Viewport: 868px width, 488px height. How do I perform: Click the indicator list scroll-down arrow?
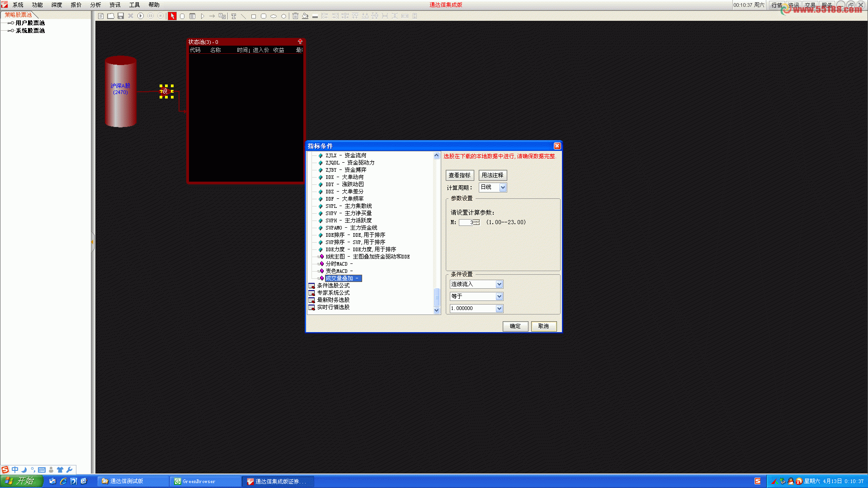437,310
